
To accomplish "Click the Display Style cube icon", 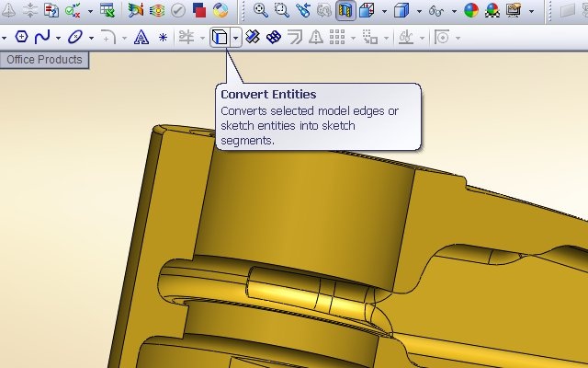I will tap(401, 10).
